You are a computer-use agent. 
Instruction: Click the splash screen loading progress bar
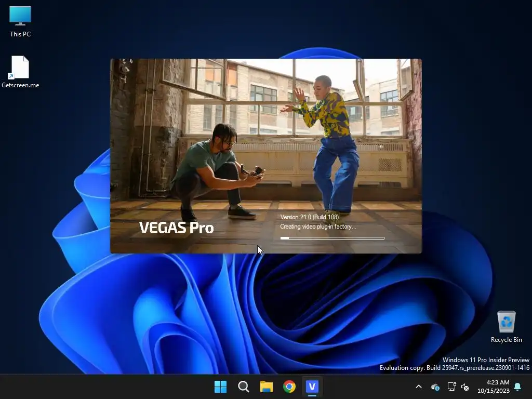(x=332, y=238)
